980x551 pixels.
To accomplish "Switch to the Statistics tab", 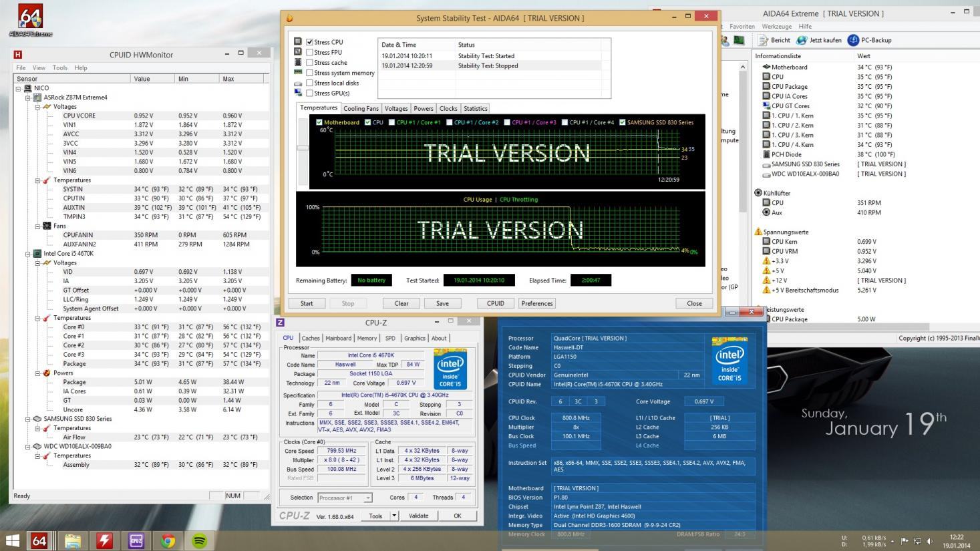I will 475,108.
